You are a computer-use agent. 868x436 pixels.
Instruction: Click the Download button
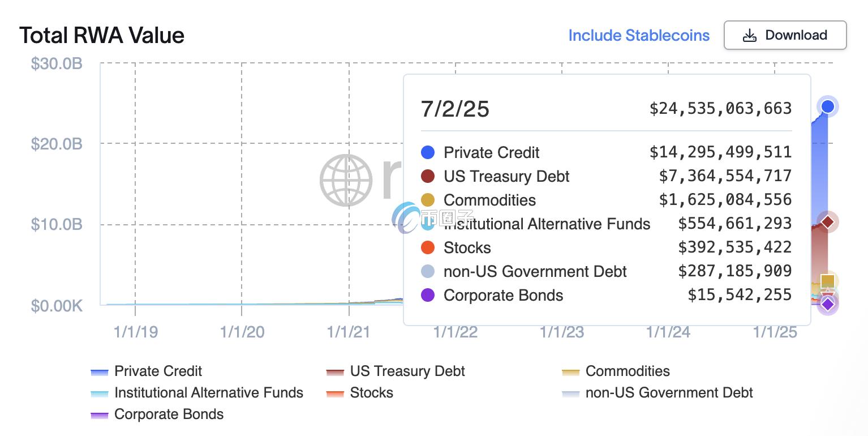coord(785,35)
